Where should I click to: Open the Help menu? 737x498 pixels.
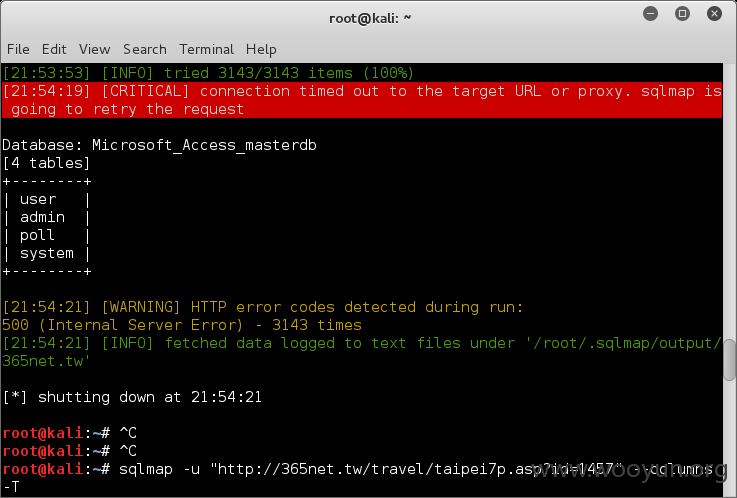coord(261,49)
